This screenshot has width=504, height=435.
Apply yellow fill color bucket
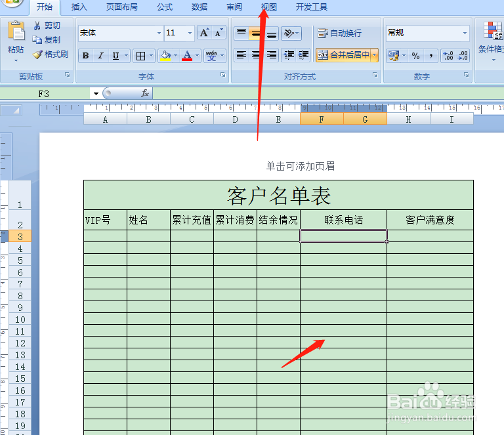[166, 56]
